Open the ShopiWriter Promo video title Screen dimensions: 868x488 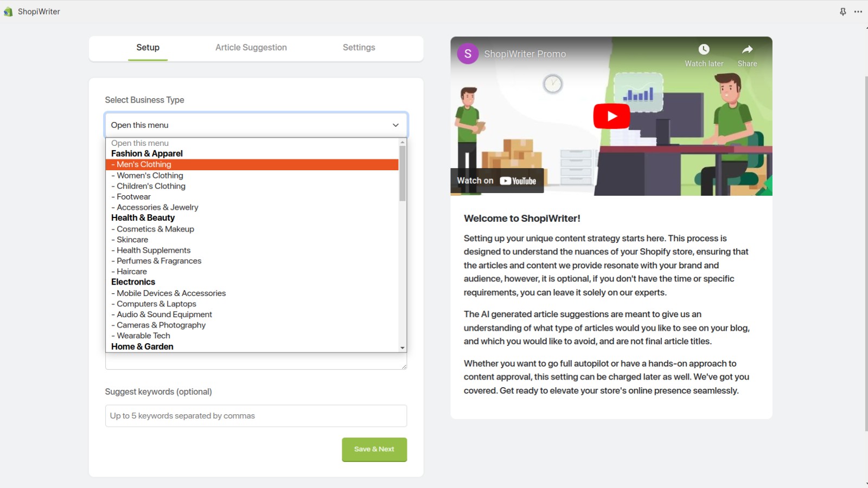[x=525, y=54]
